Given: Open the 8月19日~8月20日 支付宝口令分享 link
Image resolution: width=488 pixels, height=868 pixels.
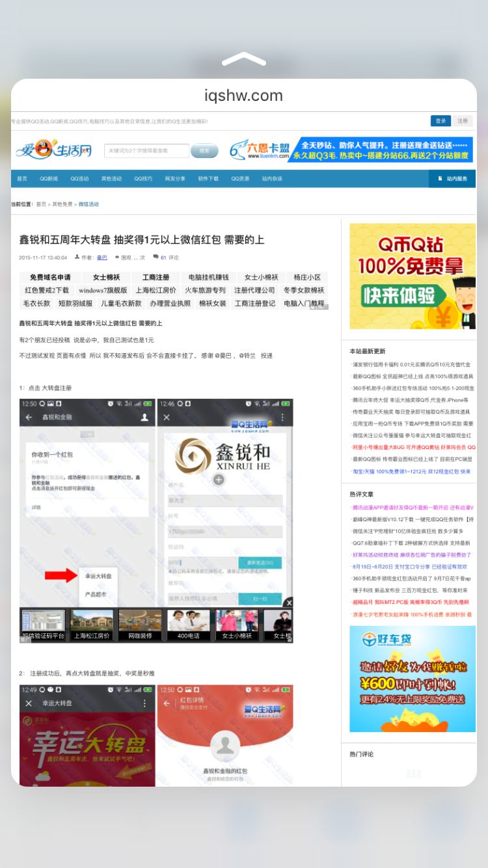Looking at the screenshot, I should point(409,567).
